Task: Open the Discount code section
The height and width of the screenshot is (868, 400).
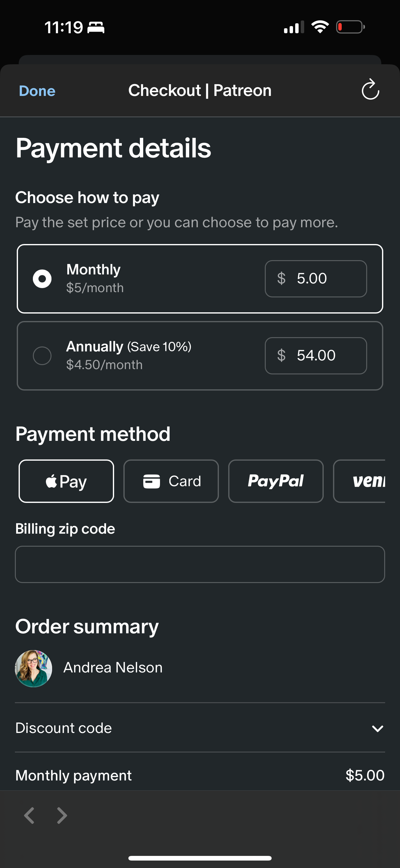Action: point(64,728)
